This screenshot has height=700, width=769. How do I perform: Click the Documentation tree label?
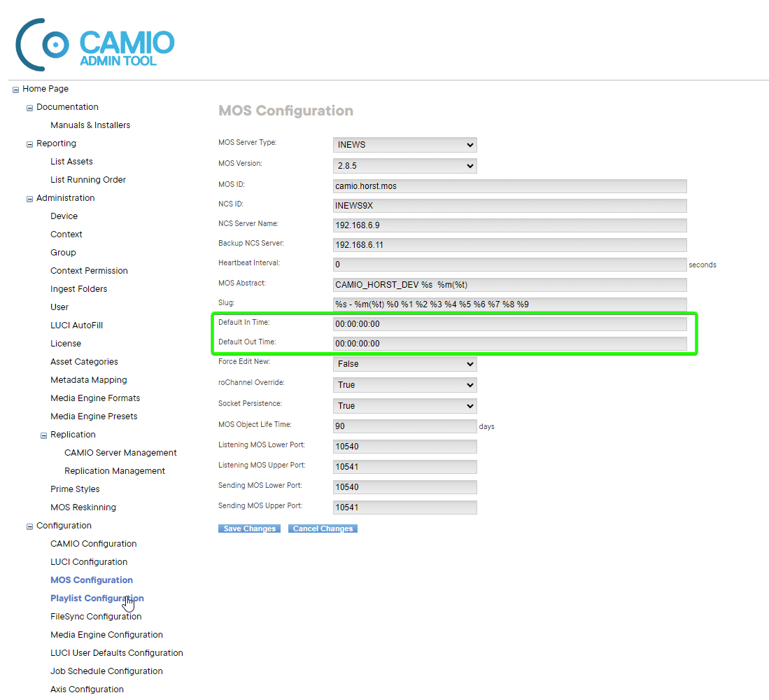67,107
